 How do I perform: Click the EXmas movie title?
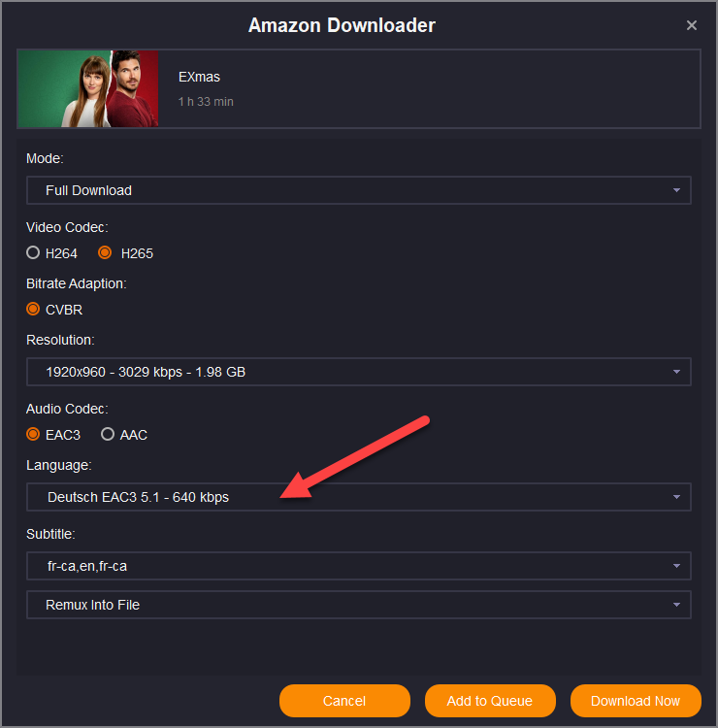coord(199,77)
